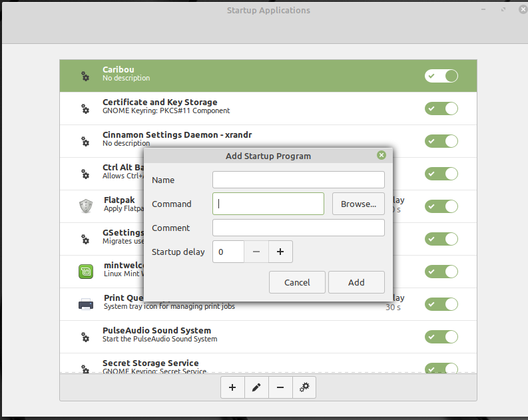The height and width of the screenshot is (420, 528).
Task: Toggle PulseAudio Sound System switch off
Action: point(441,337)
